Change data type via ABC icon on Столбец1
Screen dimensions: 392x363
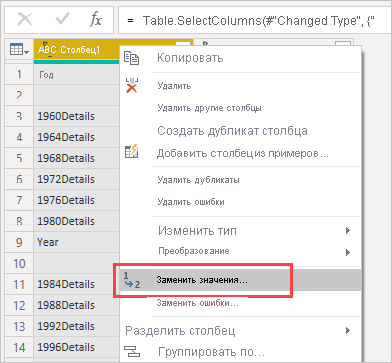point(47,50)
